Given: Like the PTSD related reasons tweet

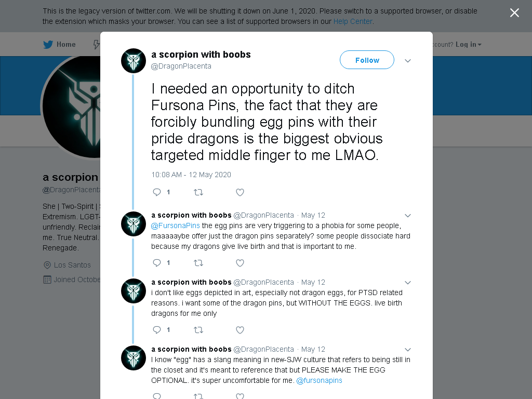Looking at the screenshot, I should (240, 330).
